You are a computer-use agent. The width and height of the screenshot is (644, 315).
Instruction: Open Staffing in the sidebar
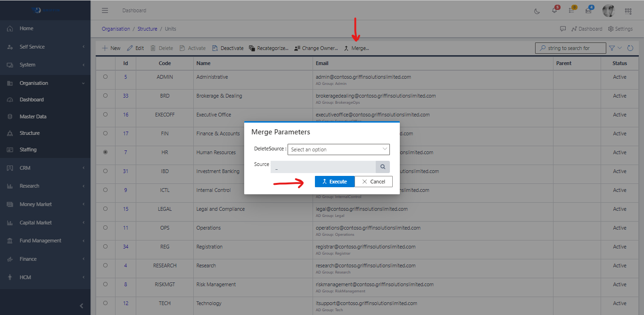[x=28, y=149]
